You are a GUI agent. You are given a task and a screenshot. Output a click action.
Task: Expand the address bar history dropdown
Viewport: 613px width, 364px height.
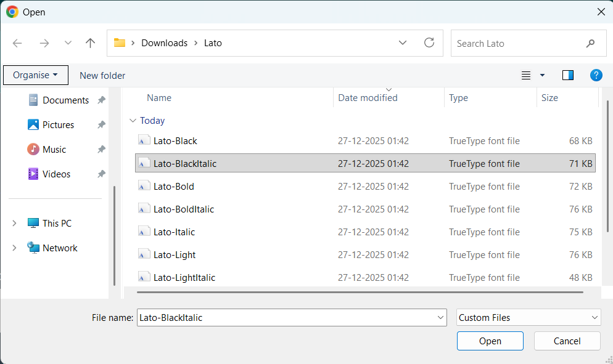tap(403, 43)
